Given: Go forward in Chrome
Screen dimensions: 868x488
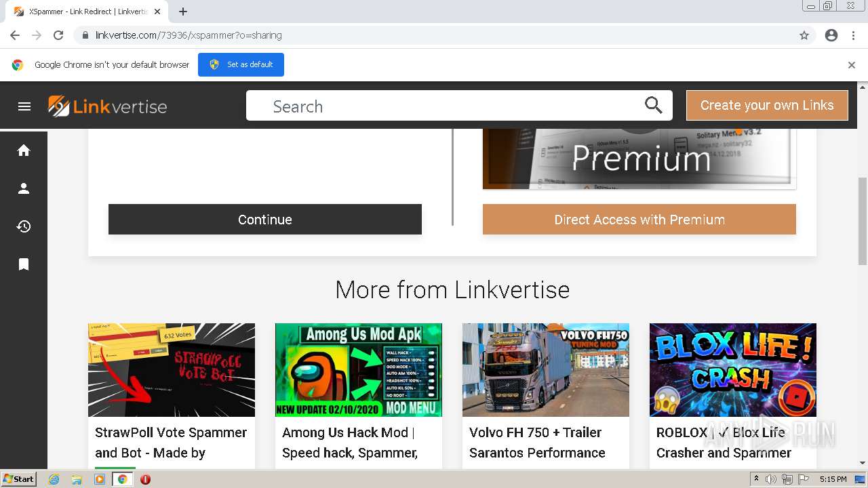Looking at the screenshot, I should (x=37, y=35).
